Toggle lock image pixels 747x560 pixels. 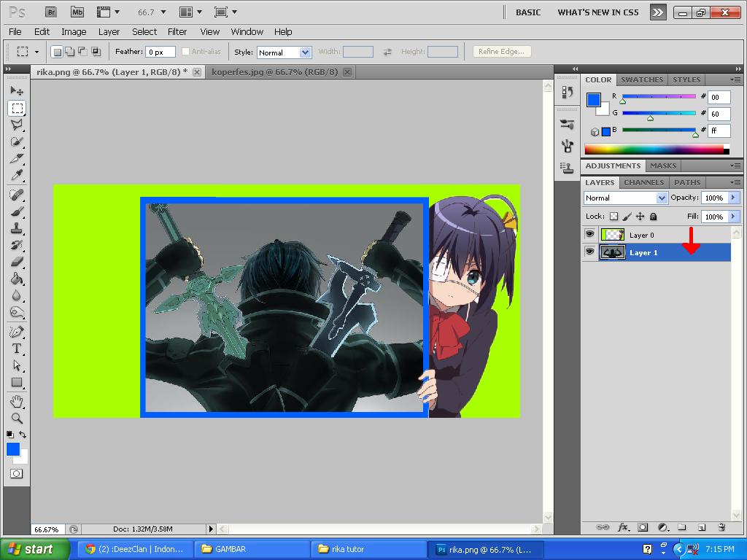(627, 216)
